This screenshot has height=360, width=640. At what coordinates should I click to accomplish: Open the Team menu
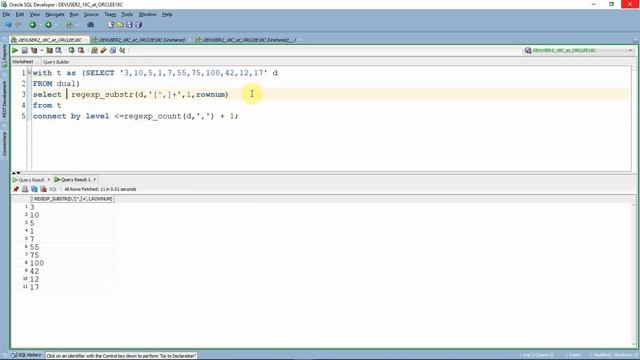[110, 14]
